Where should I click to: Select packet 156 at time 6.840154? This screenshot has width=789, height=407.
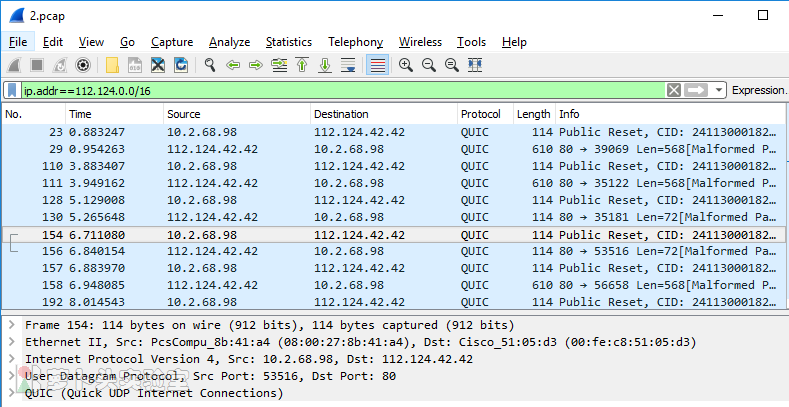point(393,251)
